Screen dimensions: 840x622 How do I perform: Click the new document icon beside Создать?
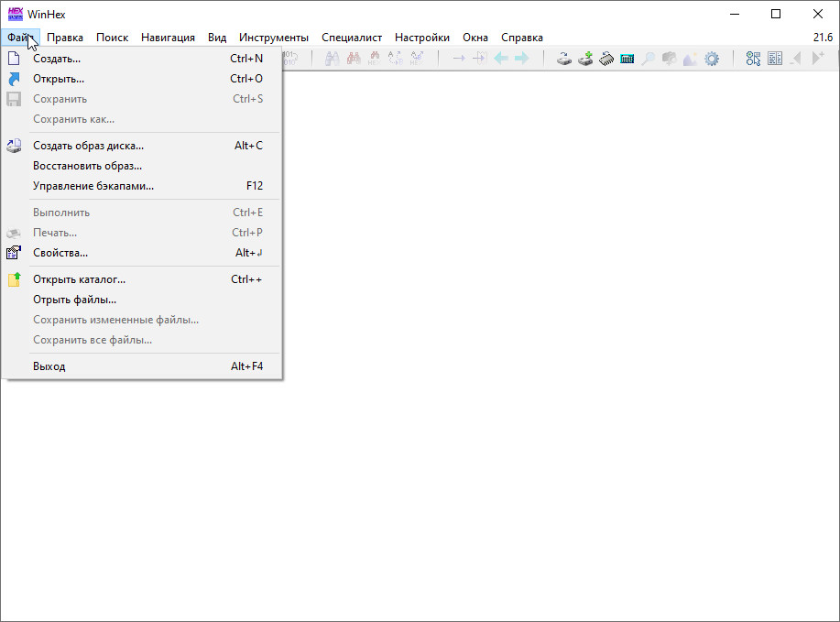click(14, 59)
